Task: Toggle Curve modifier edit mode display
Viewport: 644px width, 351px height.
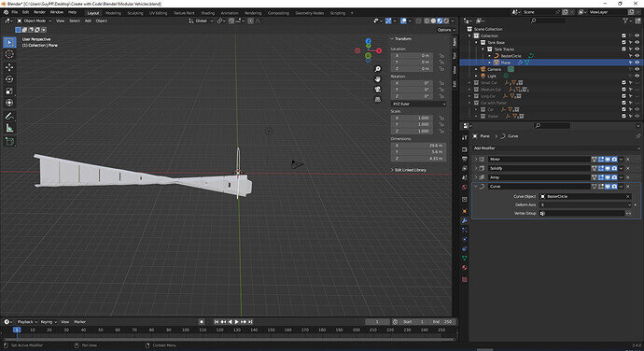Action: pos(601,187)
